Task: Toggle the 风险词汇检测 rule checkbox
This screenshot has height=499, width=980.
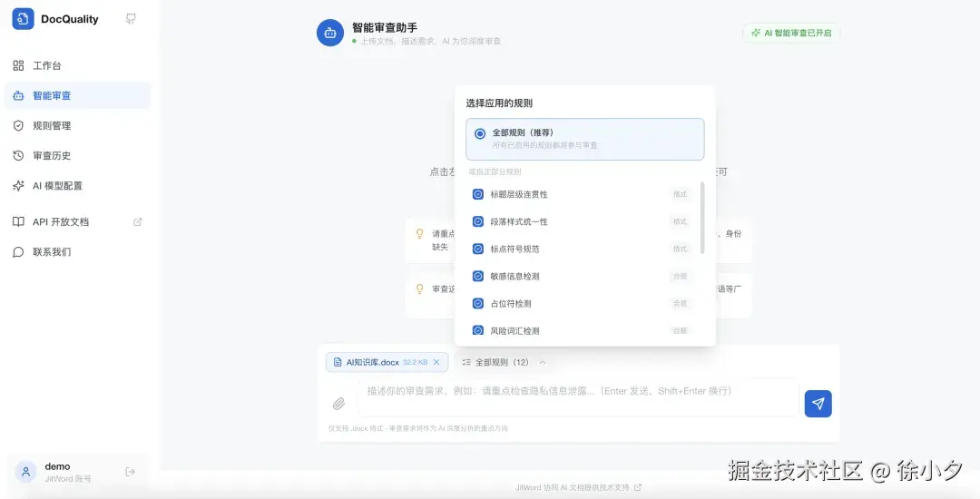Action: click(478, 330)
